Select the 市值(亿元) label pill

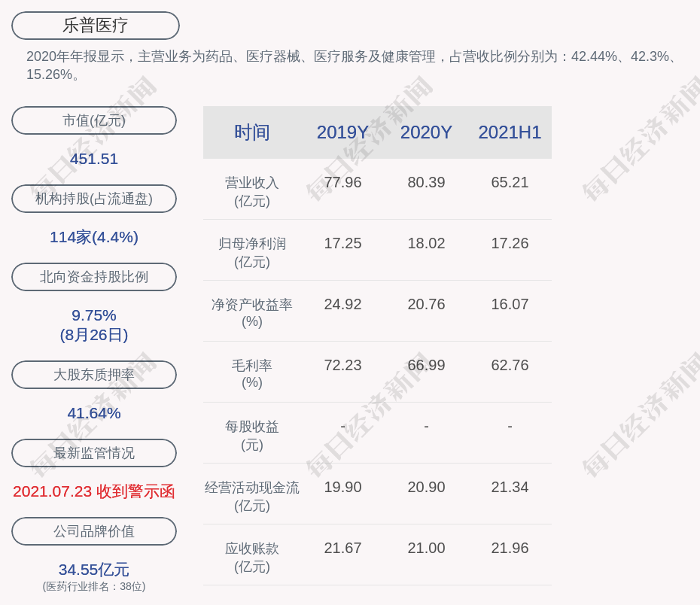pos(93,120)
